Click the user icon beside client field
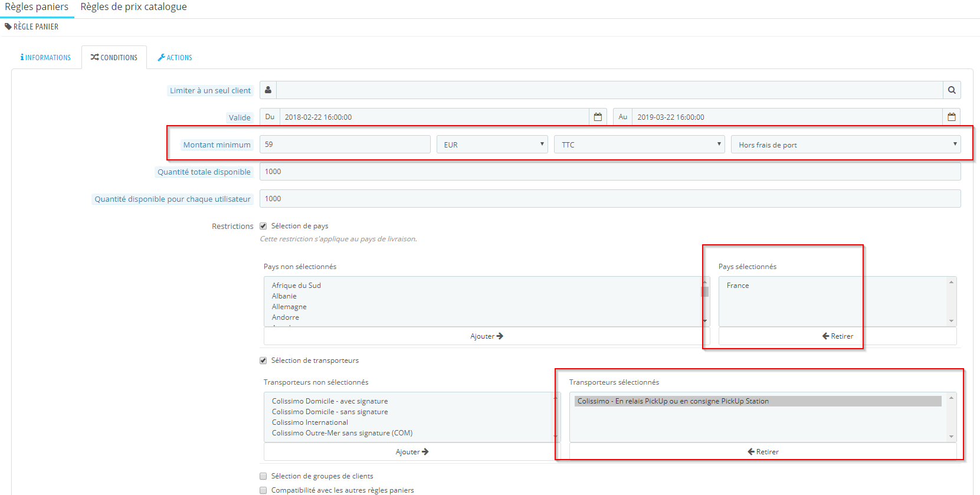 pos(268,90)
